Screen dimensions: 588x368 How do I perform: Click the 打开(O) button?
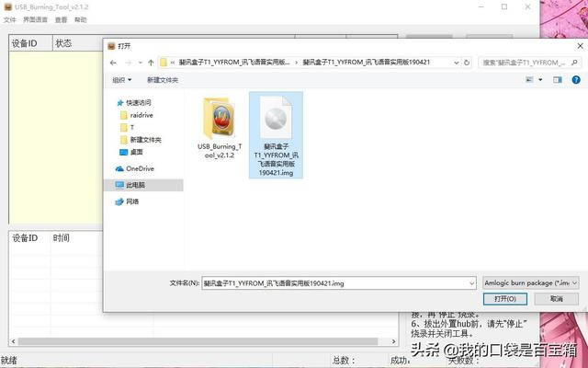point(511,299)
